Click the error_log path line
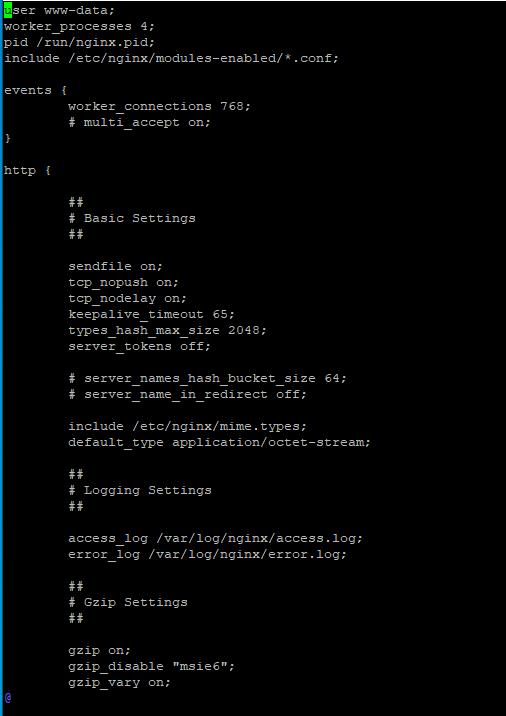The image size is (506, 716). pyautogui.click(x=208, y=554)
